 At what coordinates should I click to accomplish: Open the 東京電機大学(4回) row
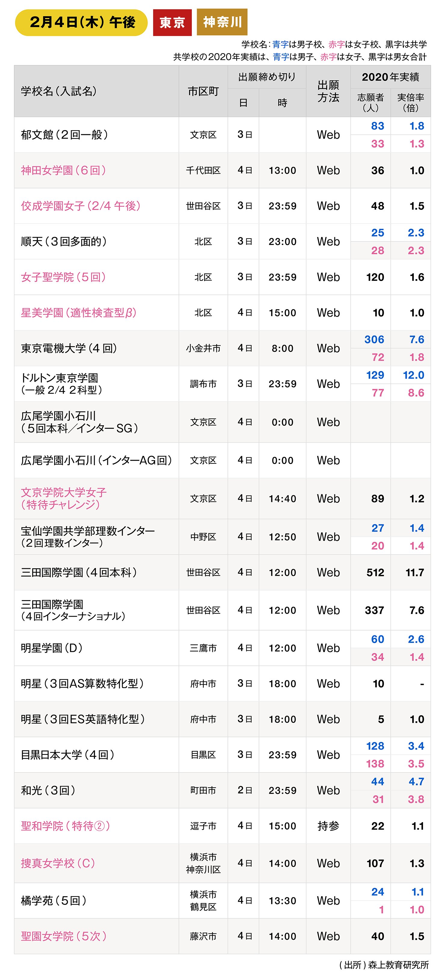click(x=222, y=348)
